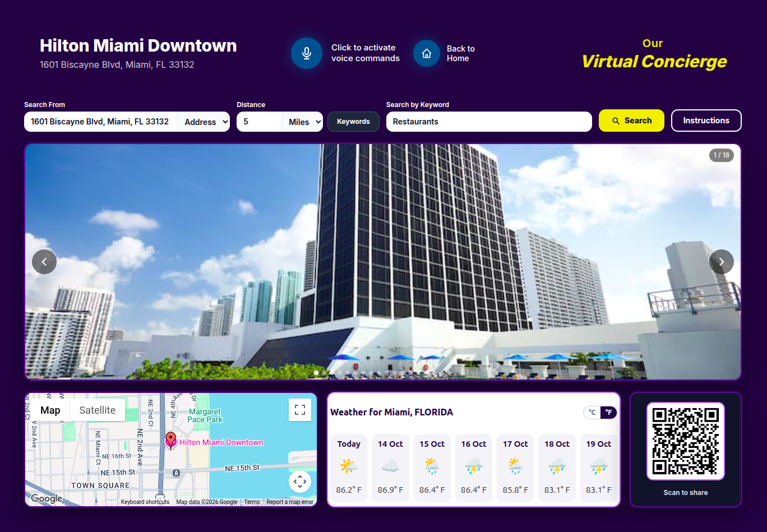Open the Miles distance unit dropdown
Viewport: 767px width, 532px height.
click(x=302, y=122)
